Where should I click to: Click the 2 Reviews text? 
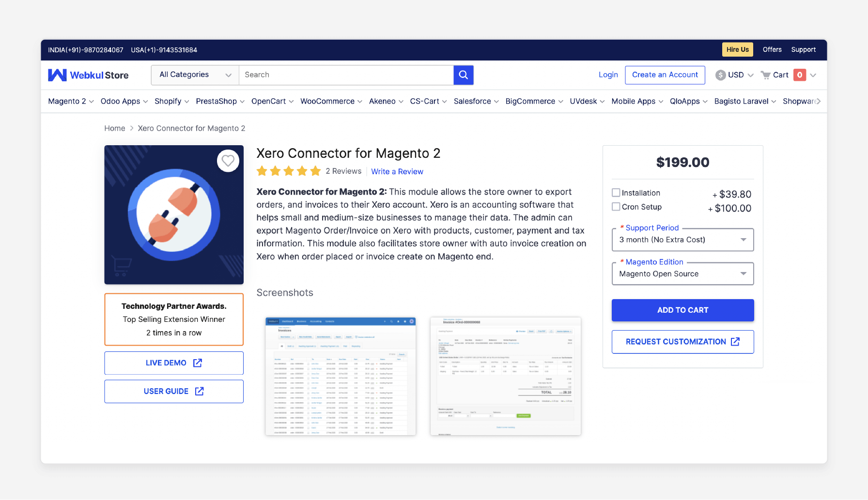pyautogui.click(x=343, y=171)
